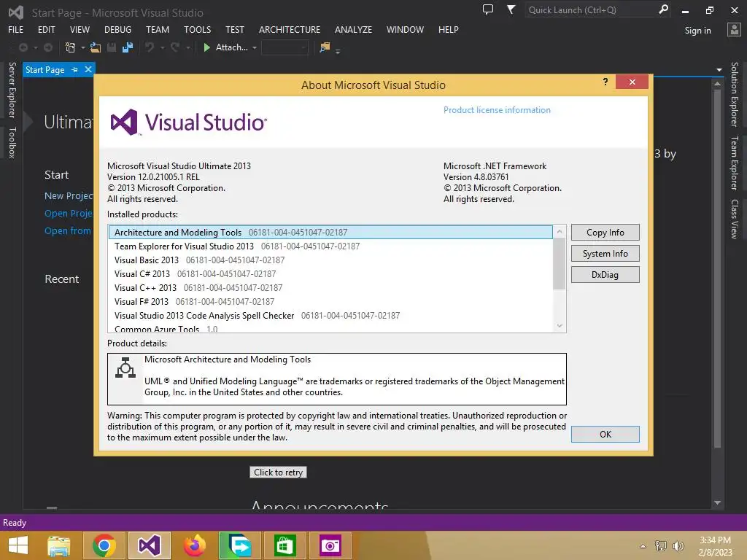Open the TOOLS menu
The width and height of the screenshot is (747, 560).
[197, 29]
